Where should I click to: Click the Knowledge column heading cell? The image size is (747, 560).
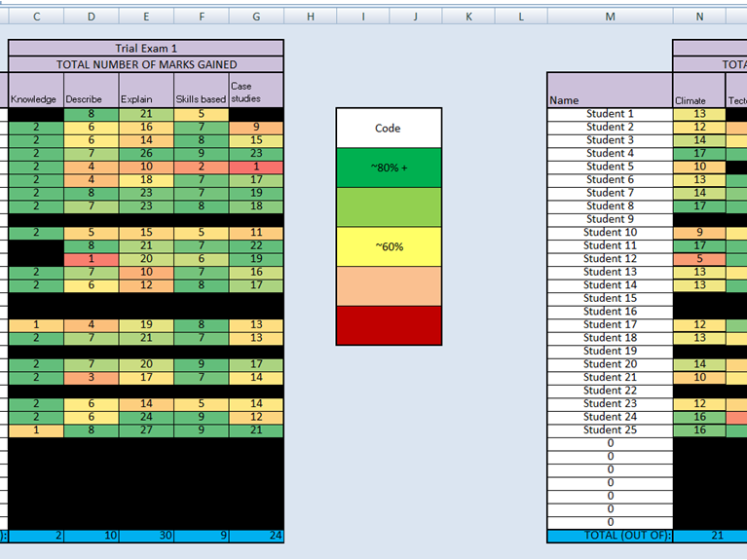coord(35,91)
